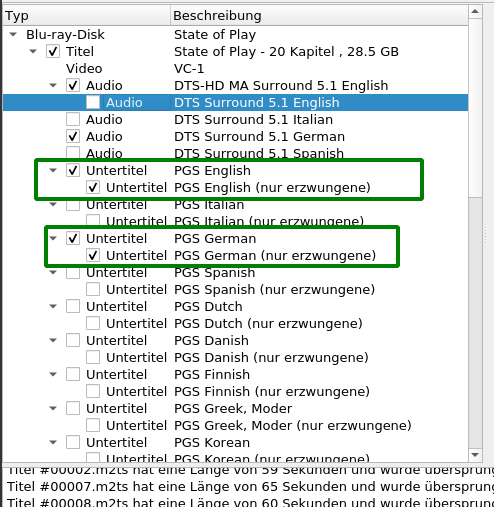Enable the PGS Danish forced-only subtitle

pyautogui.click(x=93, y=358)
